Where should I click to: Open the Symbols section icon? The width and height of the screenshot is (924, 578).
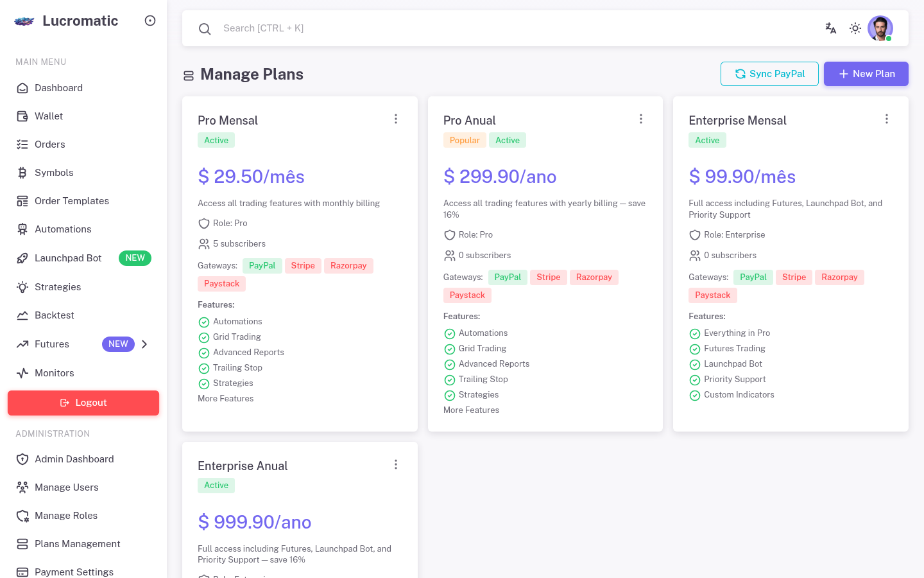(22, 173)
